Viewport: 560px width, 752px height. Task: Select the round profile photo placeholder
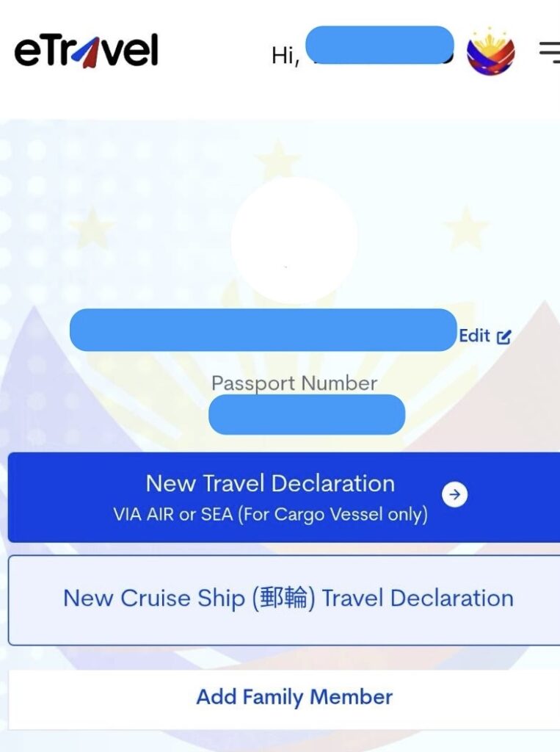[x=294, y=239]
